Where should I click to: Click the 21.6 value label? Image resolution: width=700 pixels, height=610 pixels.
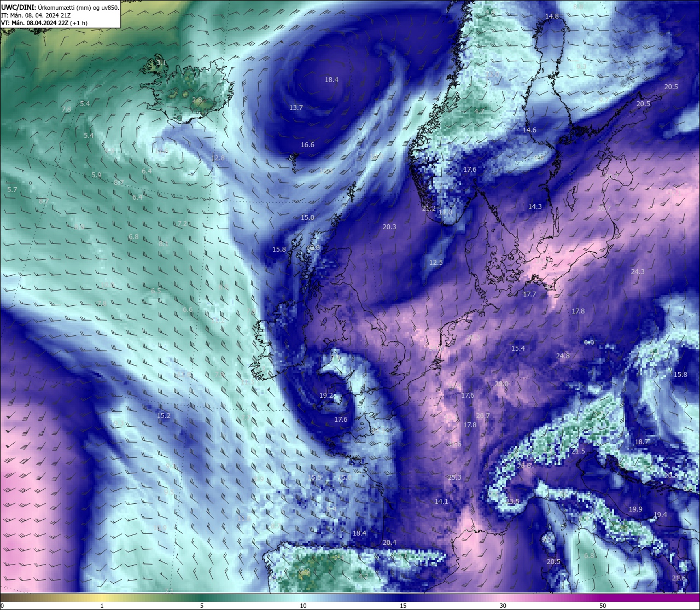pos(679,578)
